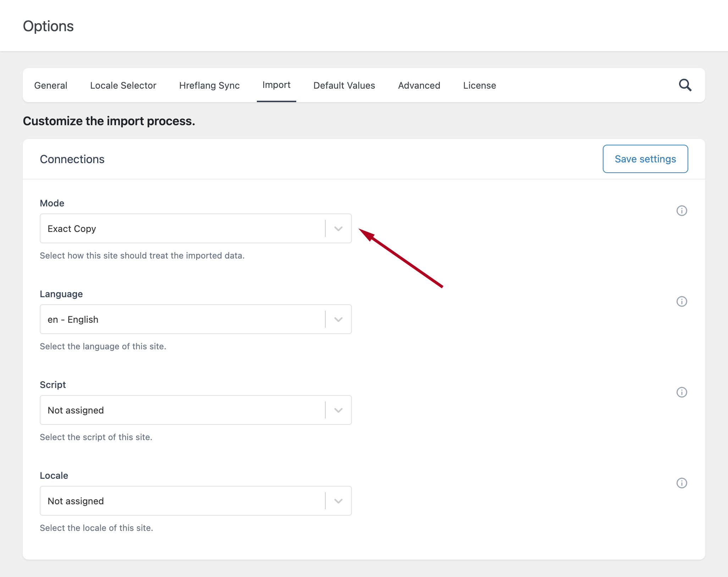Click the en - English language field
This screenshot has height=577, width=728.
(x=177, y=319)
